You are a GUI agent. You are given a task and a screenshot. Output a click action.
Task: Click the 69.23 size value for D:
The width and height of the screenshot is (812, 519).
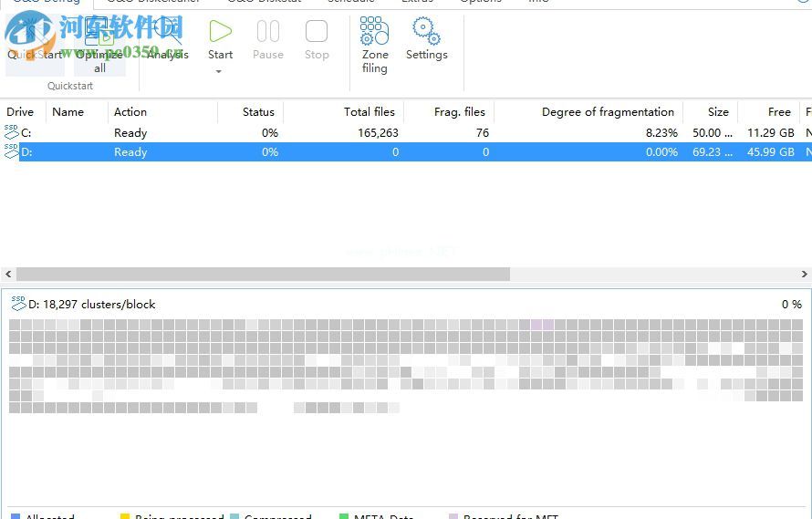pos(713,152)
